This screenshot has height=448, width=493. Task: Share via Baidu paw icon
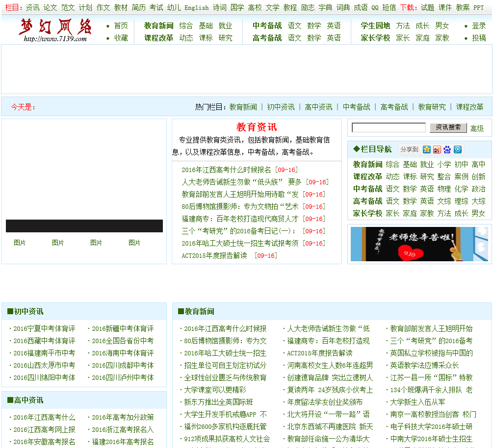[447, 149]
